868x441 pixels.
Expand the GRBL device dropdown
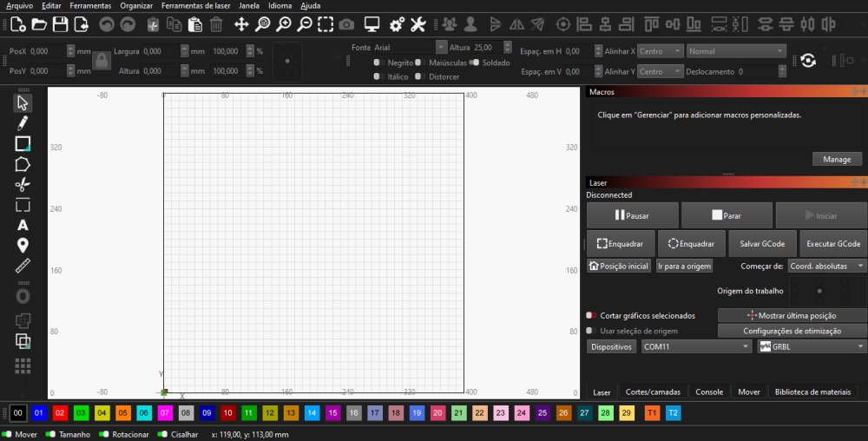point(812,346)
